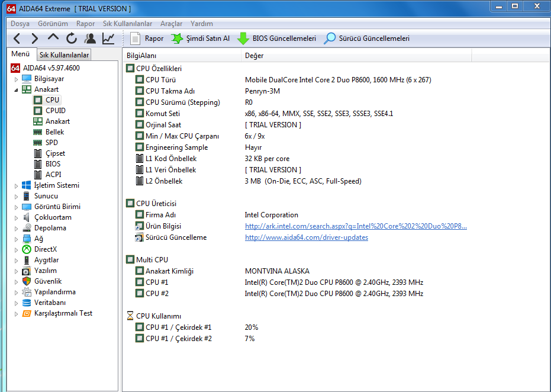The image size is (551, 392).
Task: Collapse the Anakart tree node
Action: (17, 89)
